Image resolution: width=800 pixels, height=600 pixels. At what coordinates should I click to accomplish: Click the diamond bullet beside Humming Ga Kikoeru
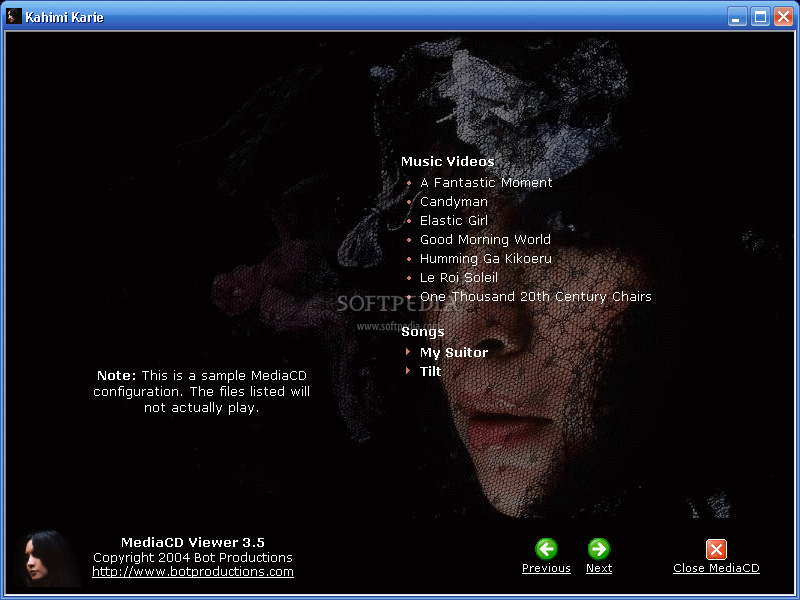point(409,259)
